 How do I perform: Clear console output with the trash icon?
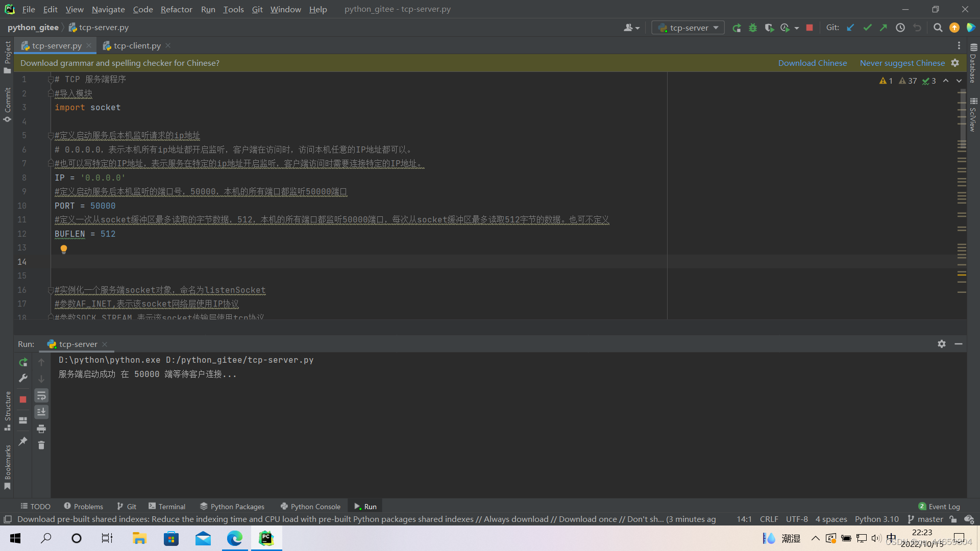[x=41, y=445]
